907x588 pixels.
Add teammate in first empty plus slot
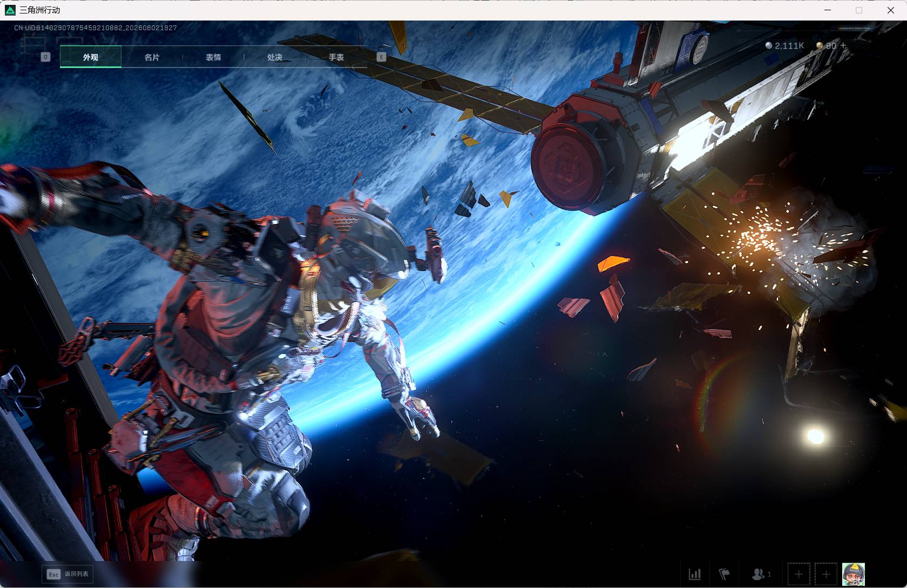pos(798,574)
